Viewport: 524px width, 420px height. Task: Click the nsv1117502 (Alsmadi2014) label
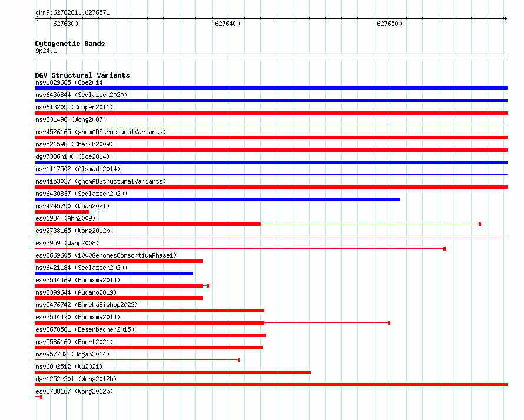[x=78, y=169]
